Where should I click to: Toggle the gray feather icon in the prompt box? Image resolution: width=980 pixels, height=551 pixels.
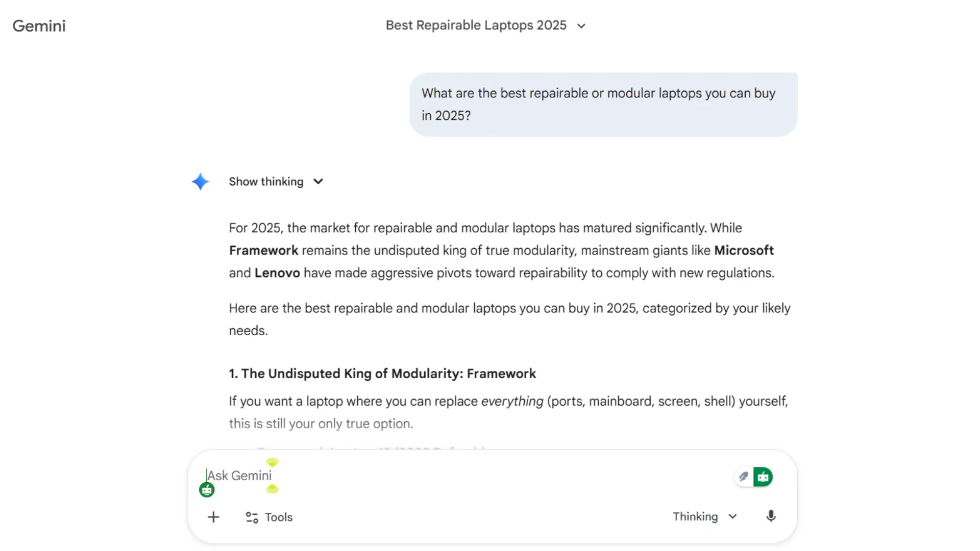pos(744,477)
